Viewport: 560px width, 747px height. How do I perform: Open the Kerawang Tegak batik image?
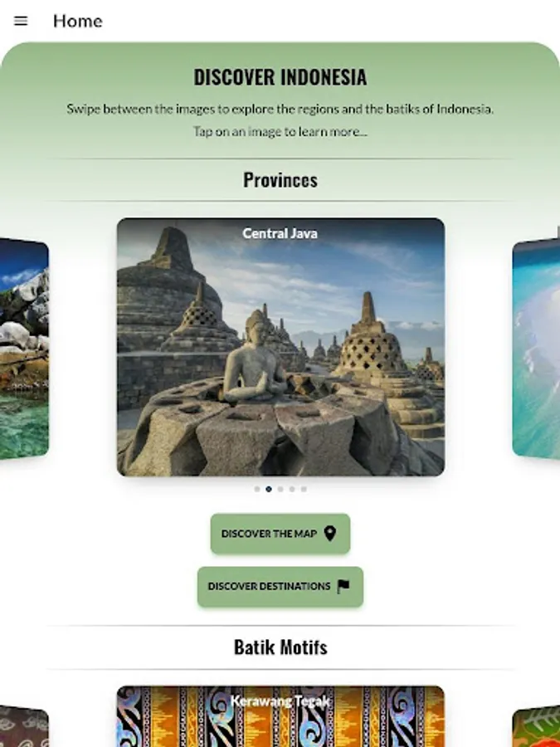(280, 716)
